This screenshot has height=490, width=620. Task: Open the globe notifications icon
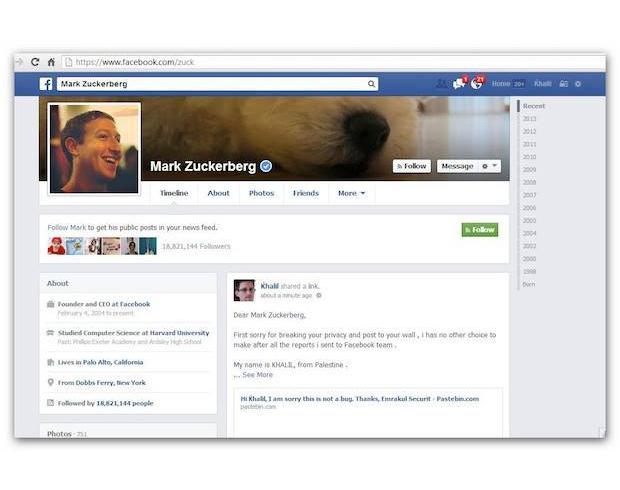477,83
